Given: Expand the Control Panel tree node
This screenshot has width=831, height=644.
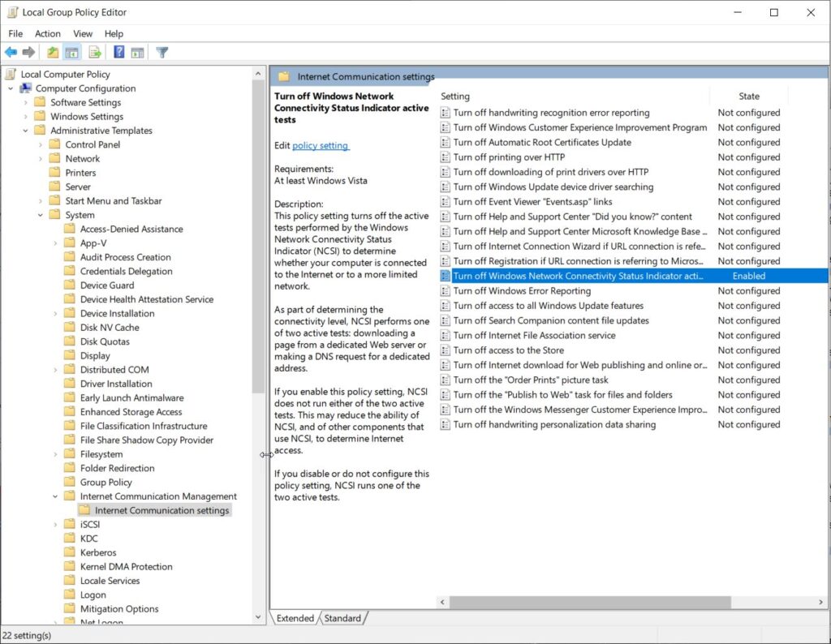Looking at the screenshot, I should pyautogui.click(x=41, y=144).
